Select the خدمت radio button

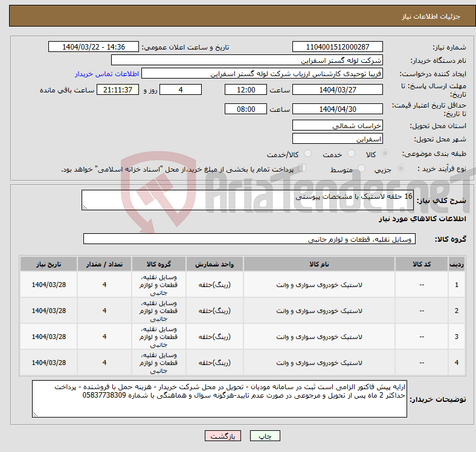pos(351,153)
